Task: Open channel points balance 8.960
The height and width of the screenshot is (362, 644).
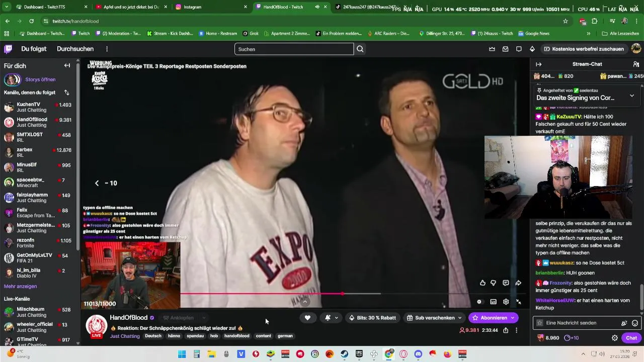Action: (548, 338)
